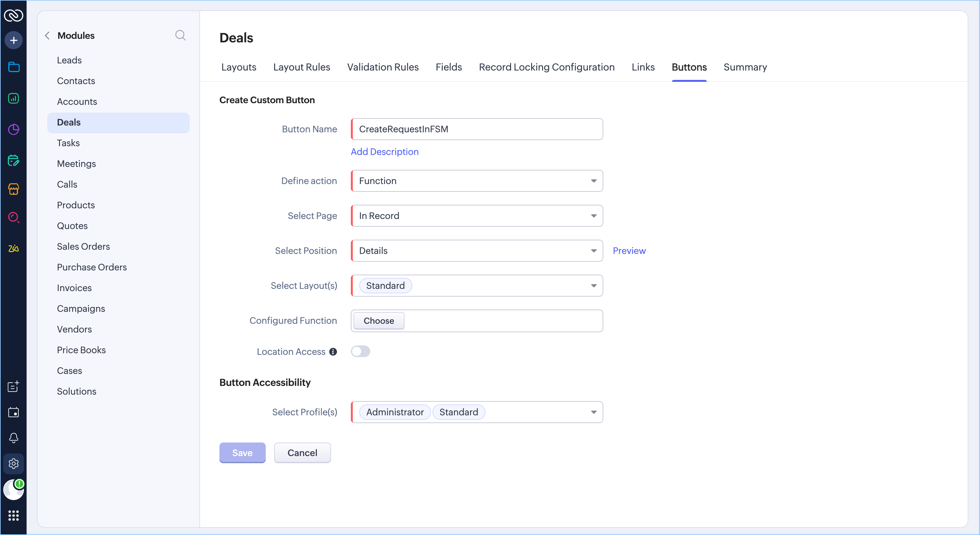Click the orange storefront marketplace icon
Viewport: 980px width, 535px height.
point(14,189)
